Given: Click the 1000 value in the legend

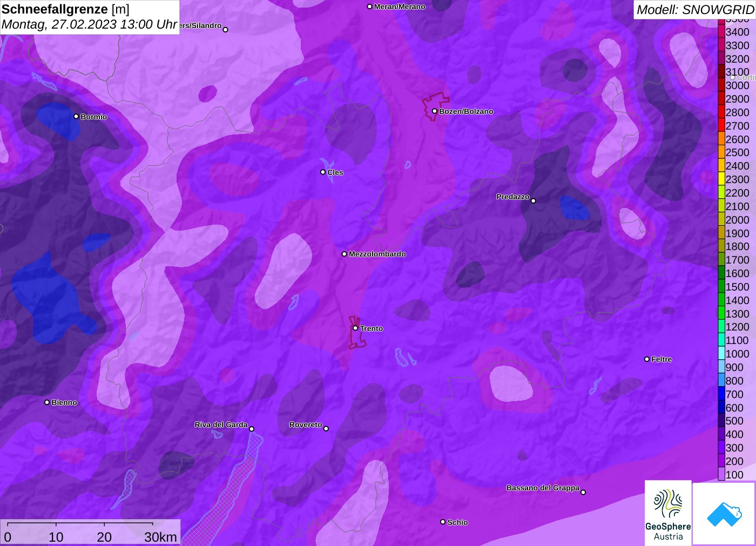Looking at the screenshot, I should (737, 354).
